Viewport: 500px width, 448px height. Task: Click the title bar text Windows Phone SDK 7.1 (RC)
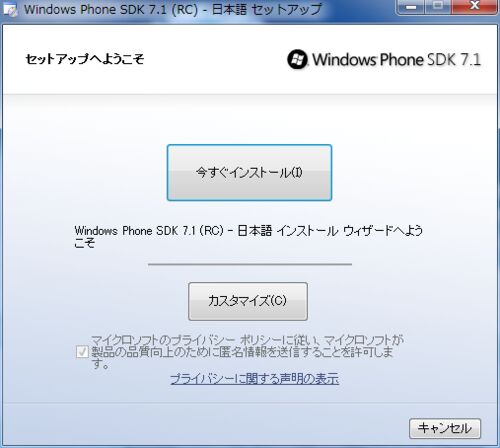111,10
